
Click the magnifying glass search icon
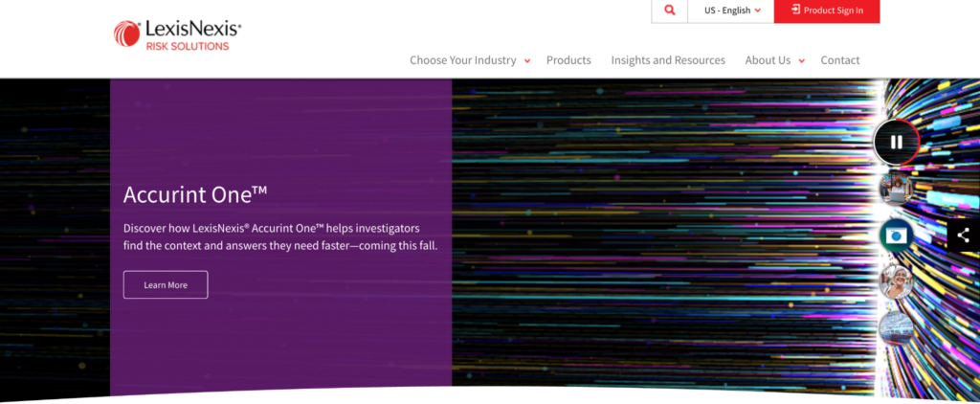669,11
